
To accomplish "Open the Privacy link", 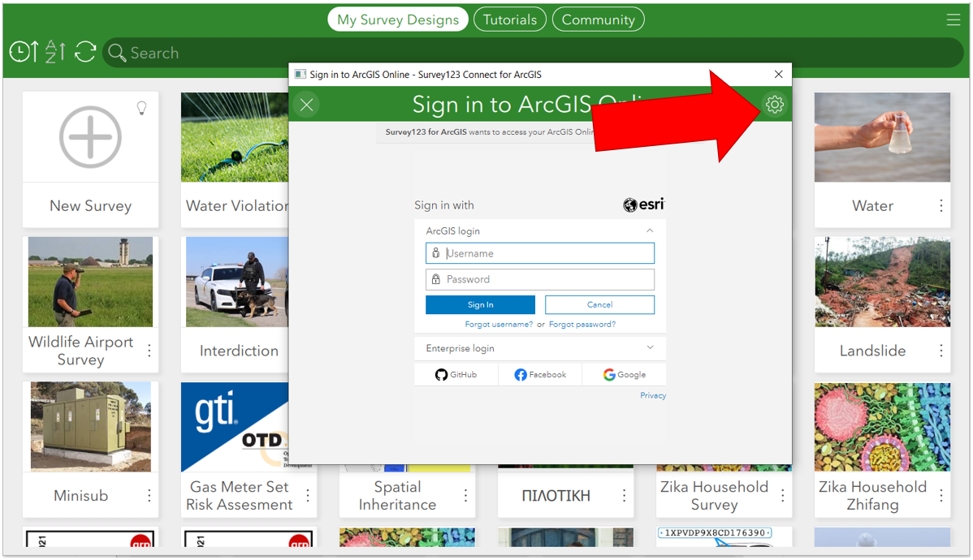I will click(x=653, y=396).
